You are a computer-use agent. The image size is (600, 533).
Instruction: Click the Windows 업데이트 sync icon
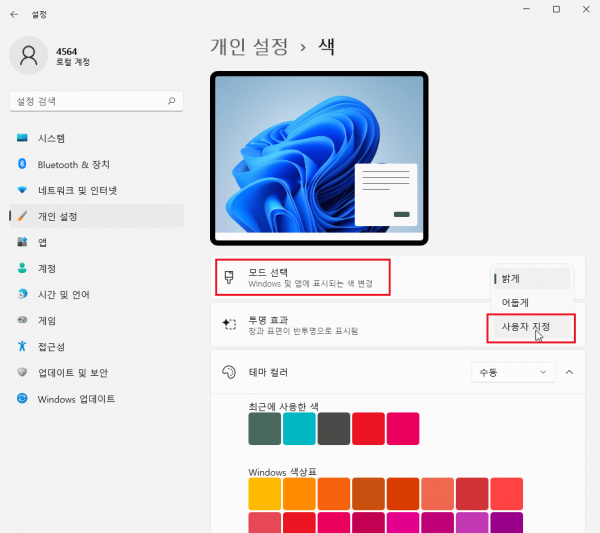22,398
